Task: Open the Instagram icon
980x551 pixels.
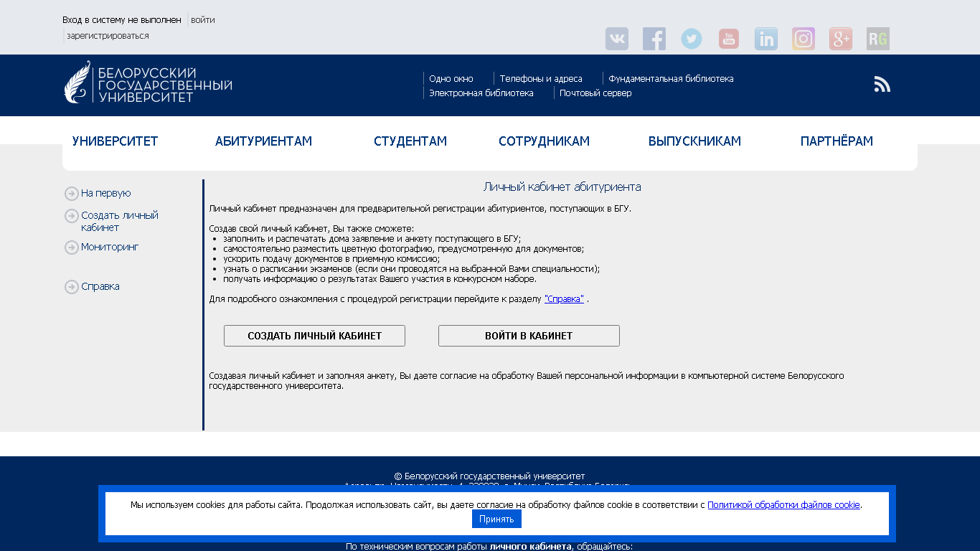Action: click(804, 39)
